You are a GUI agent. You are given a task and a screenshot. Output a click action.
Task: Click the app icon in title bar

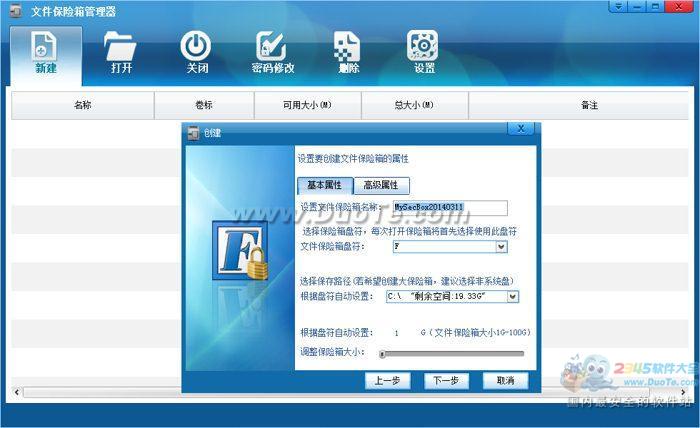click(x=14, y=12)
